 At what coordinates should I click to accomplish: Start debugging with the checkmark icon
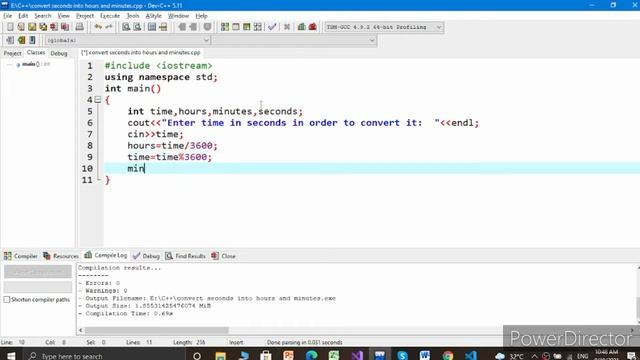272,27
